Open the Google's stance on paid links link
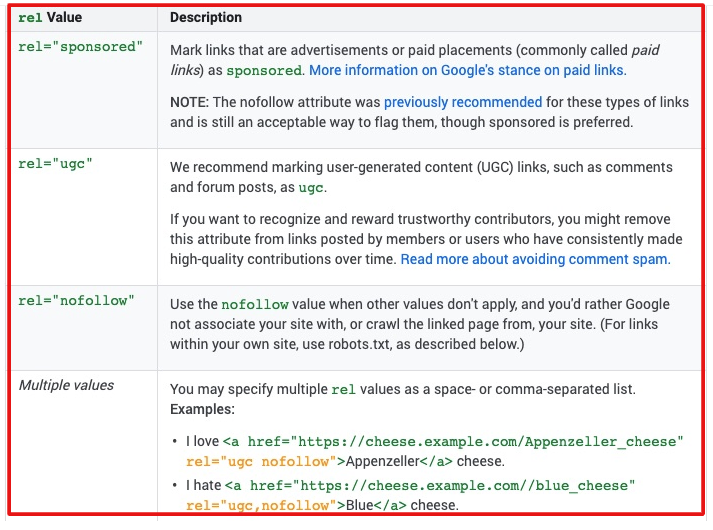Screen dimensions: 713x530 tap(467, 70)
